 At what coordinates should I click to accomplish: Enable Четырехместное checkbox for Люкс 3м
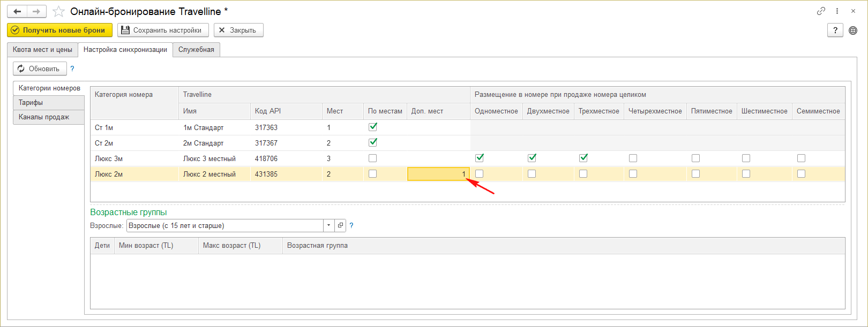click(633, 158)
